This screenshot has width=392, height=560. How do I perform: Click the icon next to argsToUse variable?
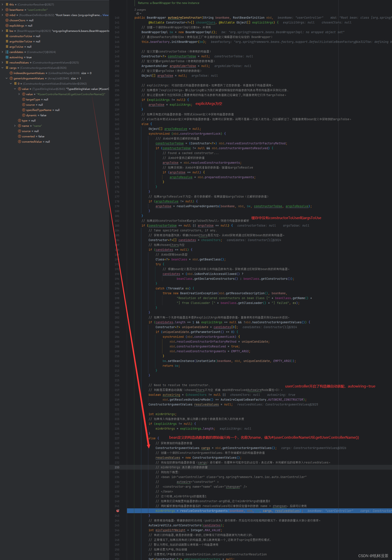(7, 47)
